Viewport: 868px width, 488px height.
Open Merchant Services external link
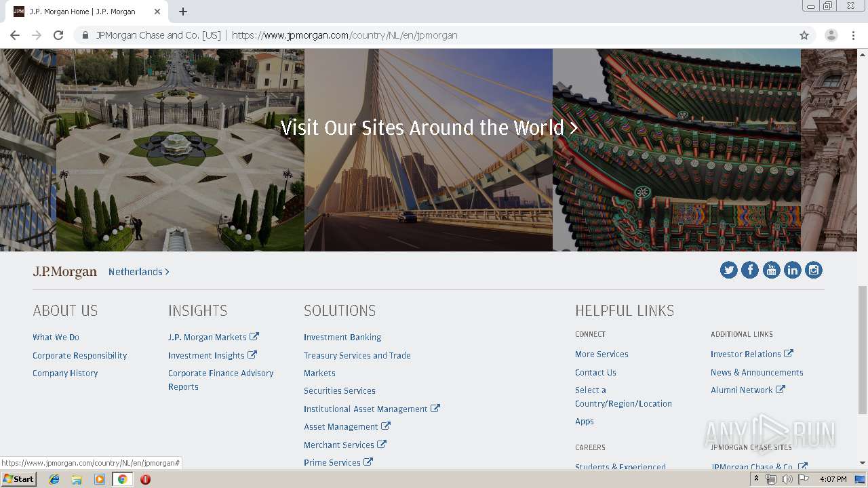pos(345,445)
